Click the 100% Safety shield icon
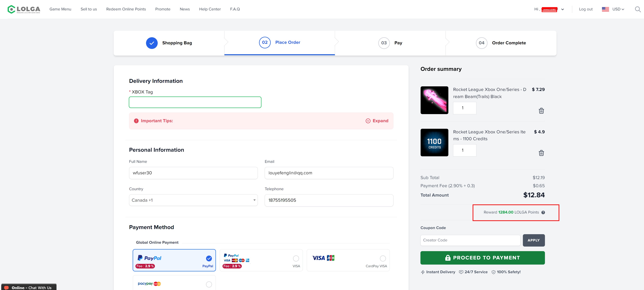644x290 pixels. tap(494, 272)
